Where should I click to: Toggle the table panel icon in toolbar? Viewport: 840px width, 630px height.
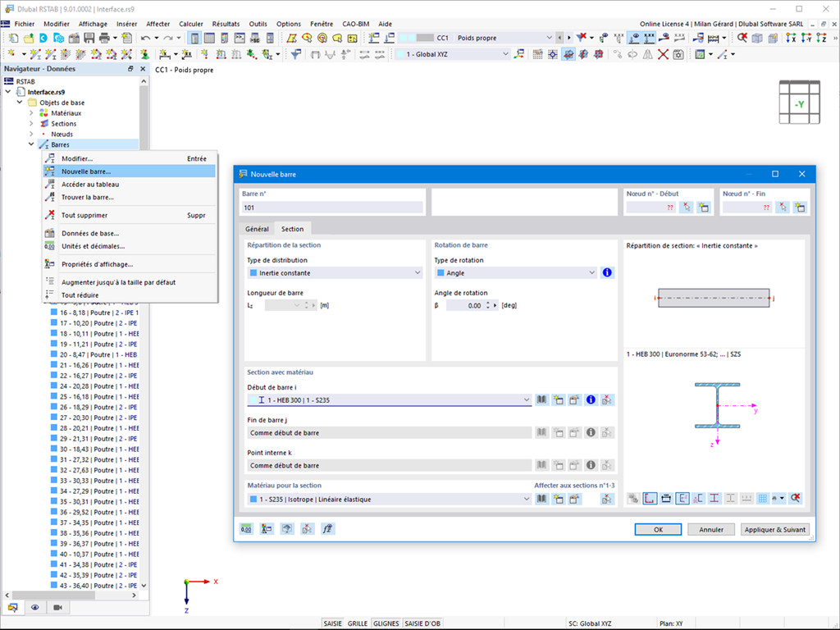209,38
